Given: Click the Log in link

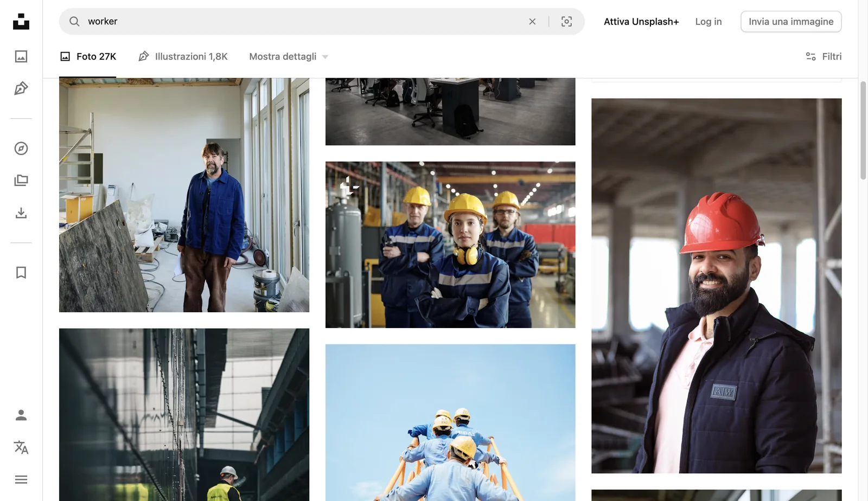Looking at the screenshot, I should (709, 21).
